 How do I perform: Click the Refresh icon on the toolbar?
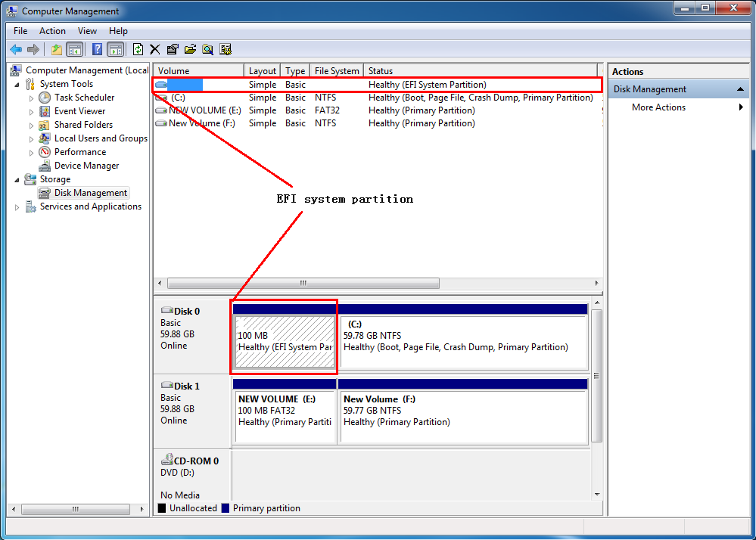pos(137,49)
